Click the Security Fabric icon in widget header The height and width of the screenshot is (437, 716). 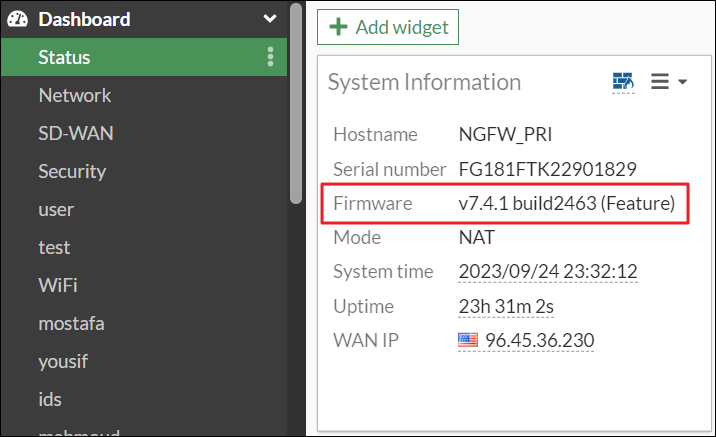point(623,82)
